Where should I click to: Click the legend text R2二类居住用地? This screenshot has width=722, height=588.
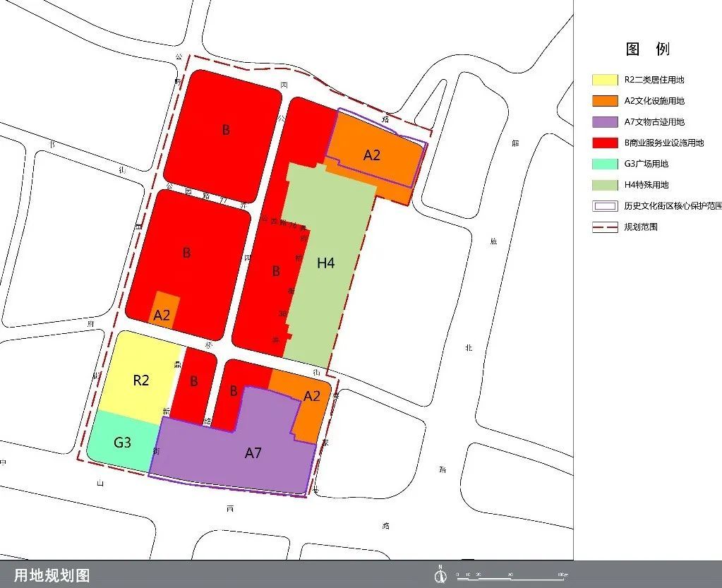point(654,80)
